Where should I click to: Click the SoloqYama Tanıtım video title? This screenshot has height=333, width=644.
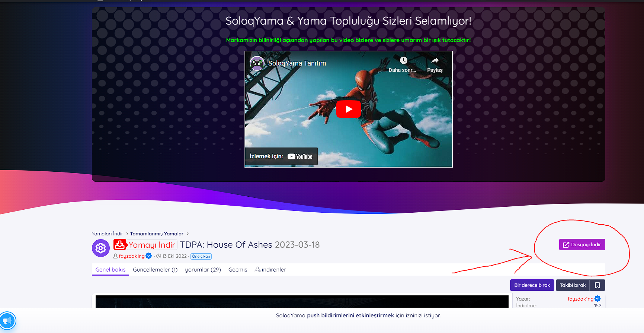coord(297,63)
